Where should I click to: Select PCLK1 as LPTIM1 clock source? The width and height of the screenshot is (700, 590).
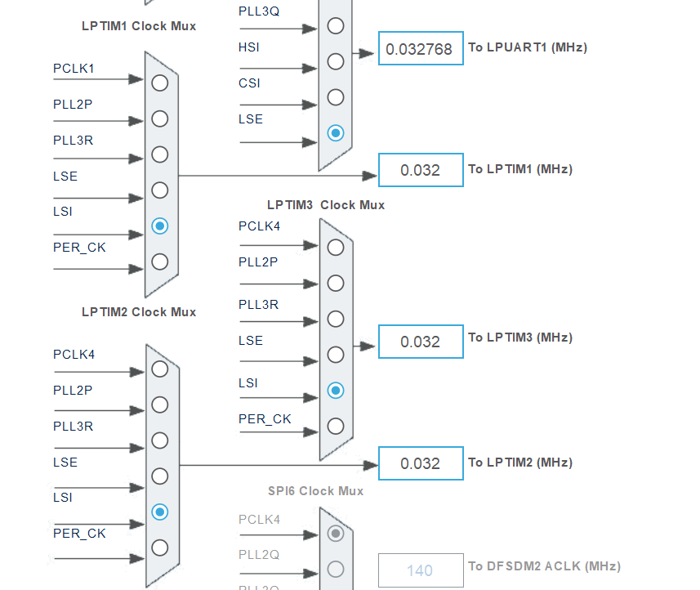pos(159,83)
